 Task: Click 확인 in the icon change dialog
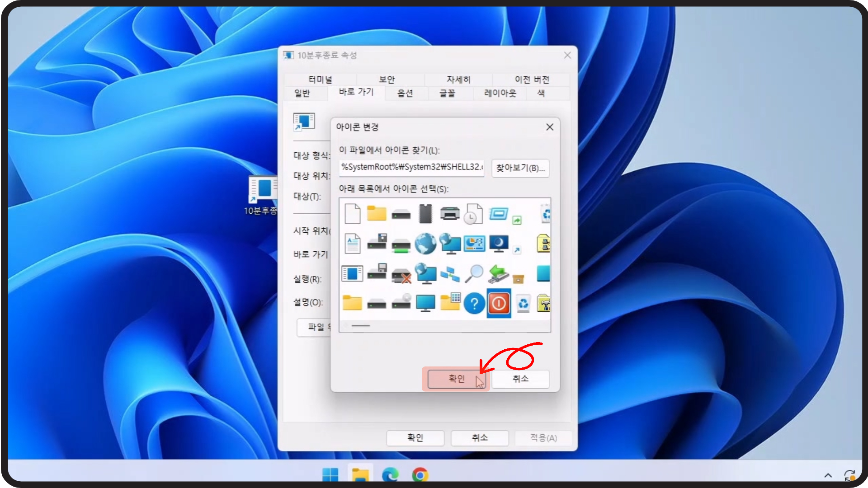456,379
